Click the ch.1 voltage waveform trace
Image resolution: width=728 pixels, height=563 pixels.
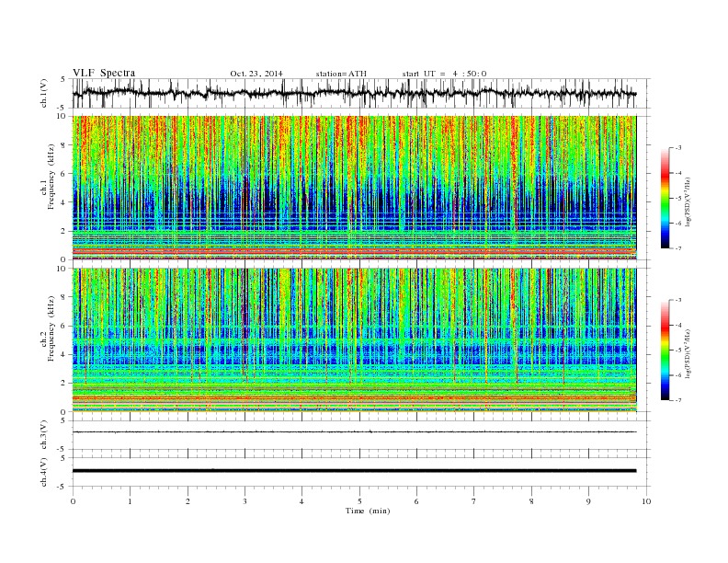[354, 93]
